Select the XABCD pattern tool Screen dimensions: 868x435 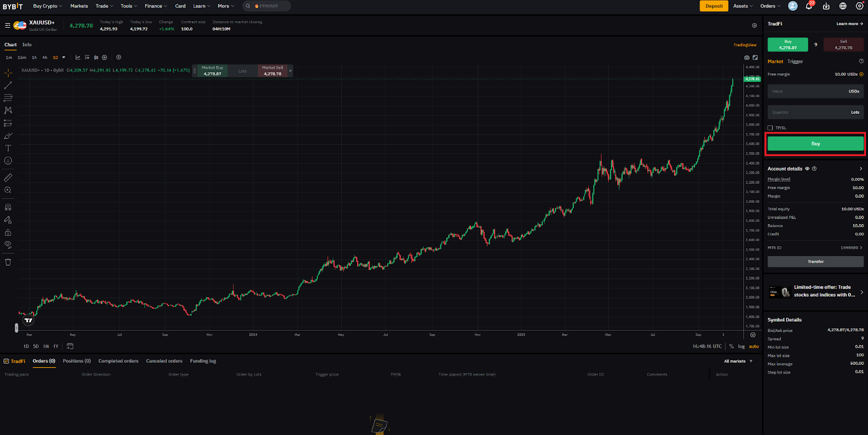click(x=8, y=110)
